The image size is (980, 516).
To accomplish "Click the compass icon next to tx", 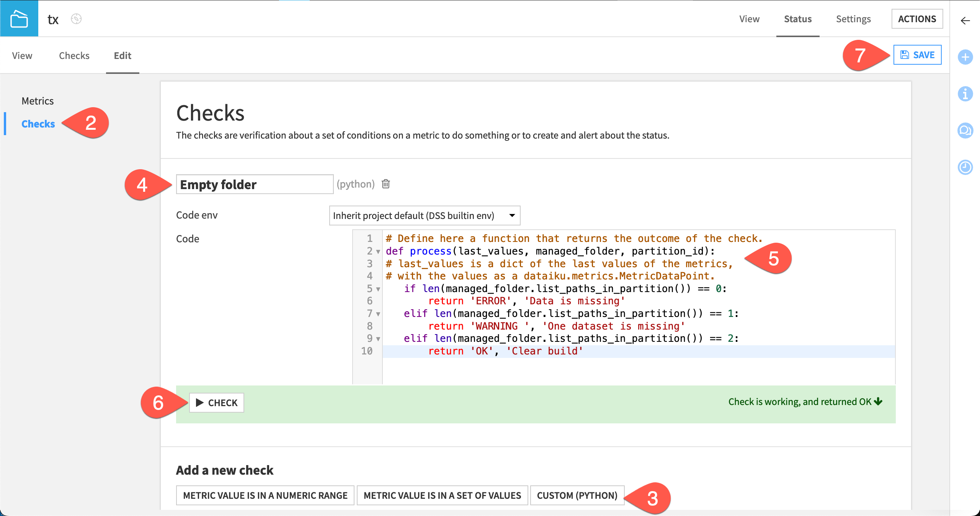I will [x=76, y=19].
